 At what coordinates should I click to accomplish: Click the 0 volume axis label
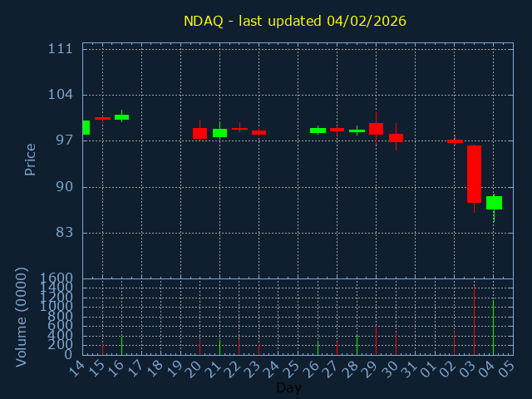(68, 355)
